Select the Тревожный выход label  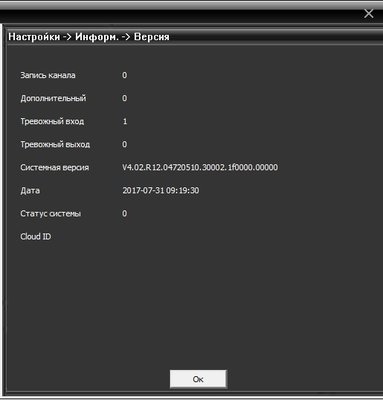(55, 144)
